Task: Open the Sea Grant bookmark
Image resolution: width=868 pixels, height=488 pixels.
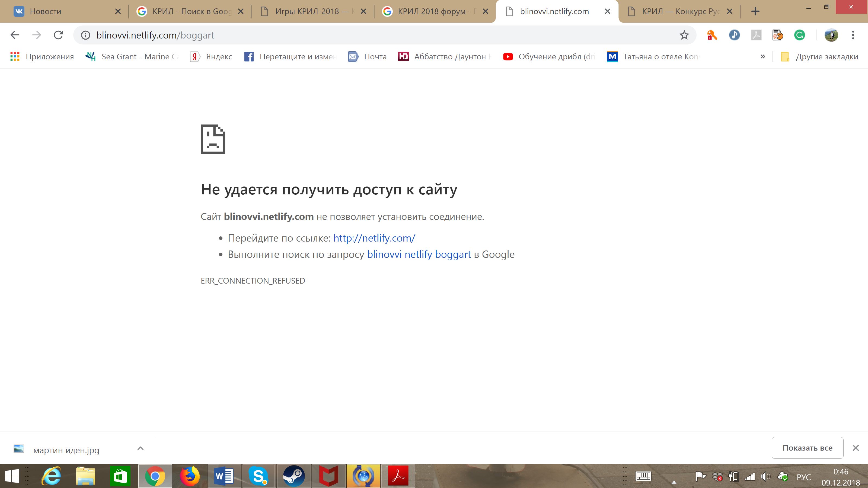Action: tap(132, 57)
